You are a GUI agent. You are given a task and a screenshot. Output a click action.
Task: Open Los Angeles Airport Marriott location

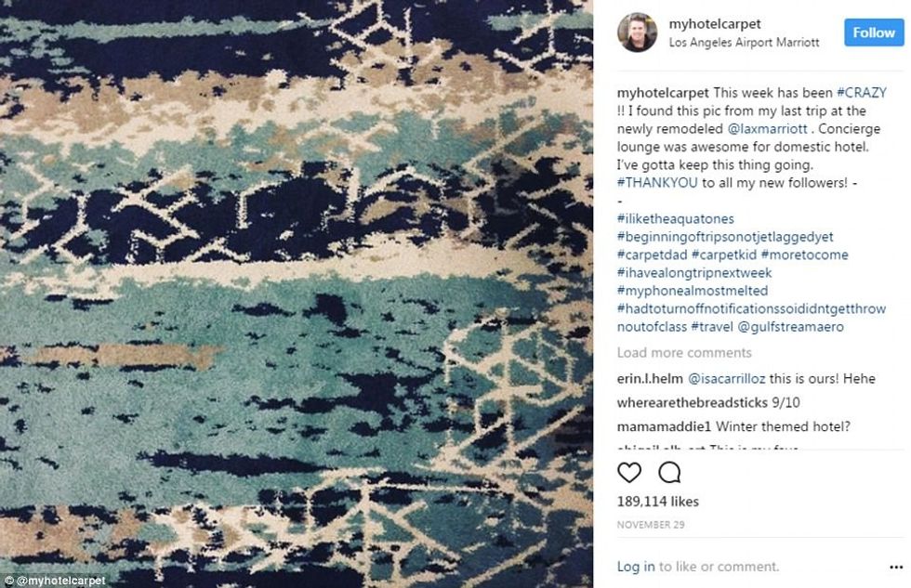[x=744, y=43]
